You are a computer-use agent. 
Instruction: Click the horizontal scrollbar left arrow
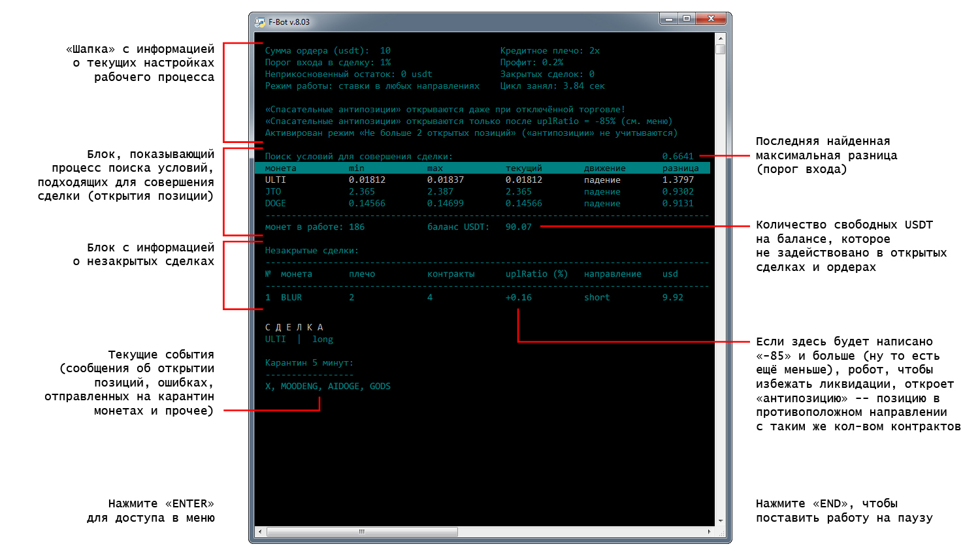pos(260,532)
